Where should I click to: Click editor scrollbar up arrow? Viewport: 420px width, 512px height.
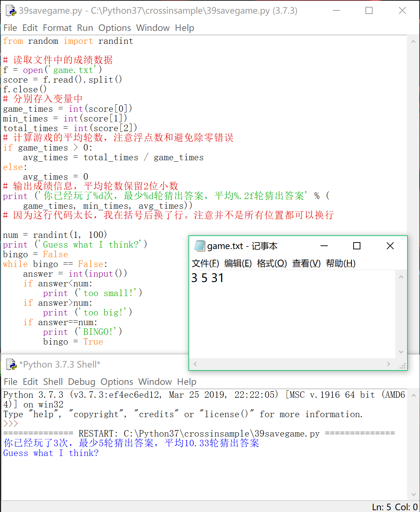(413, 42)
